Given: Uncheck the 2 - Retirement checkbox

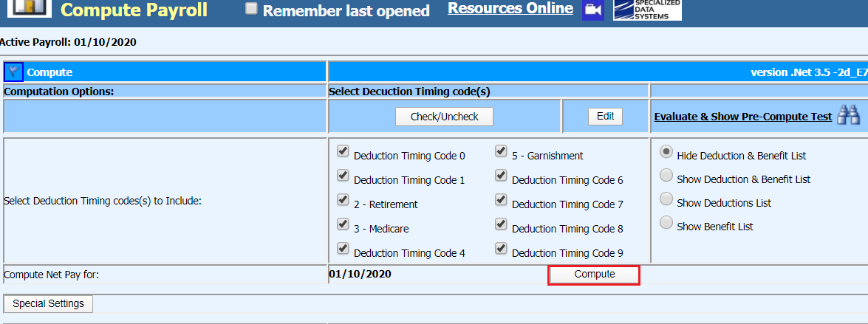Looking at the screenshot, I should pos(343,200).
